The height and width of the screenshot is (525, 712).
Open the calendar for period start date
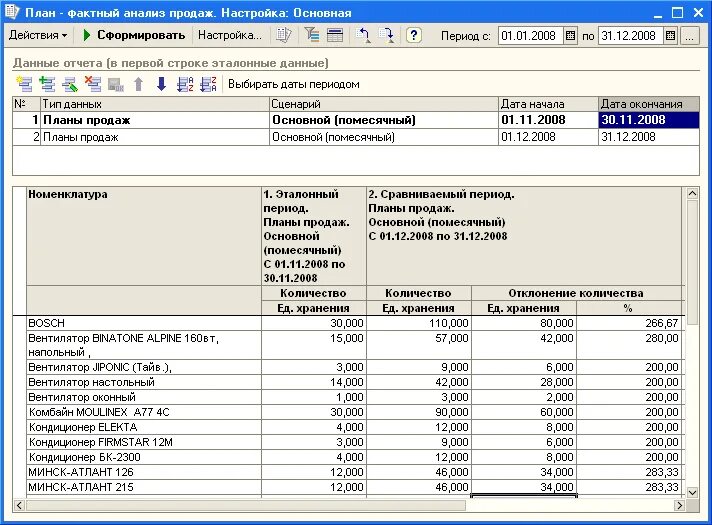571,36
